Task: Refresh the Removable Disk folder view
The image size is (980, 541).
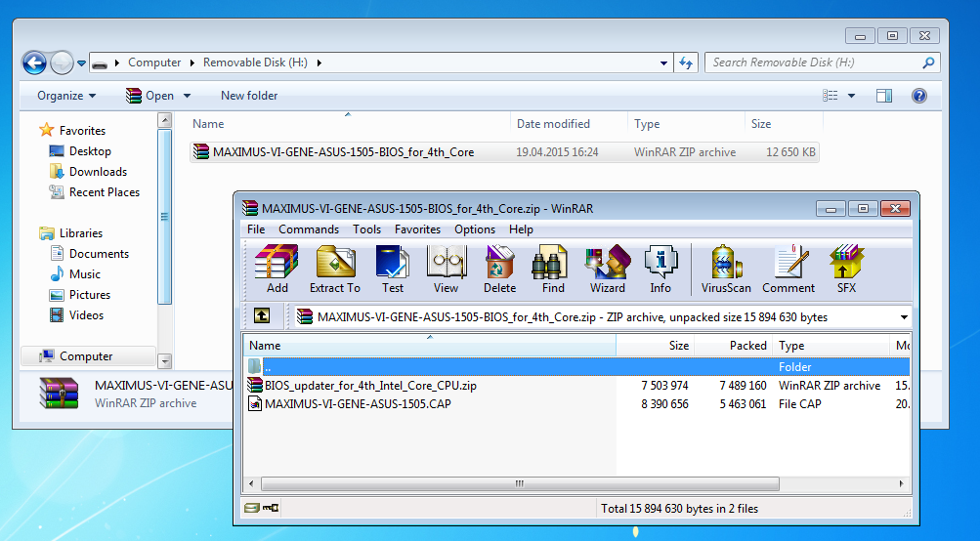Action: pyautogui.click(x=686, y=62)
